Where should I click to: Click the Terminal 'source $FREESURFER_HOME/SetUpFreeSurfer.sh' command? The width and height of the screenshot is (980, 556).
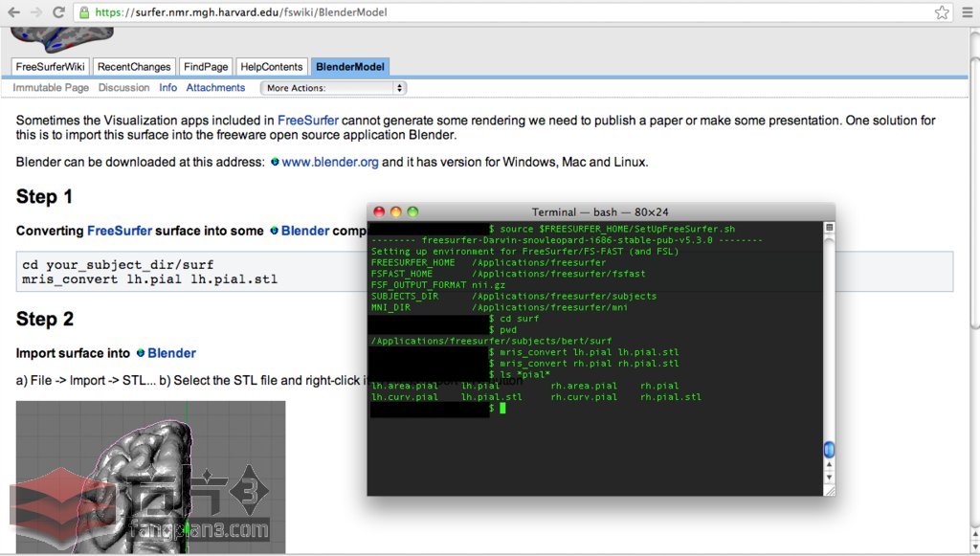[617, 229]
